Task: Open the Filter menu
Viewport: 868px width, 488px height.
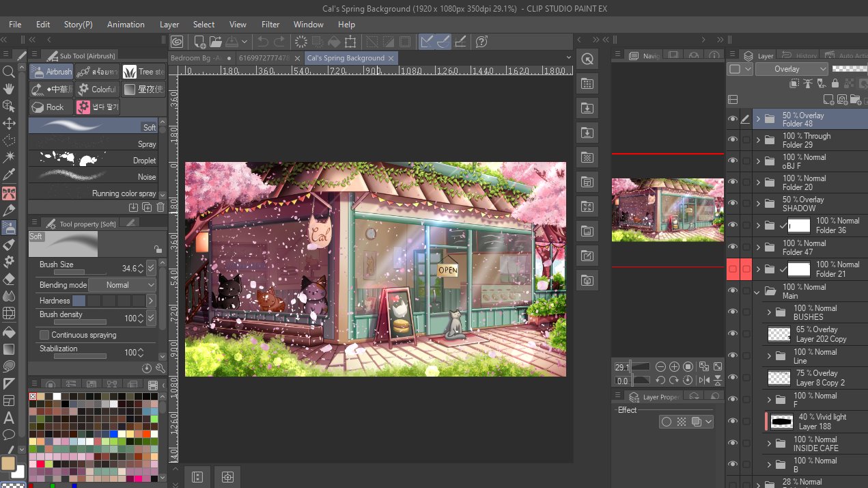Action: [x=270, y=24]
